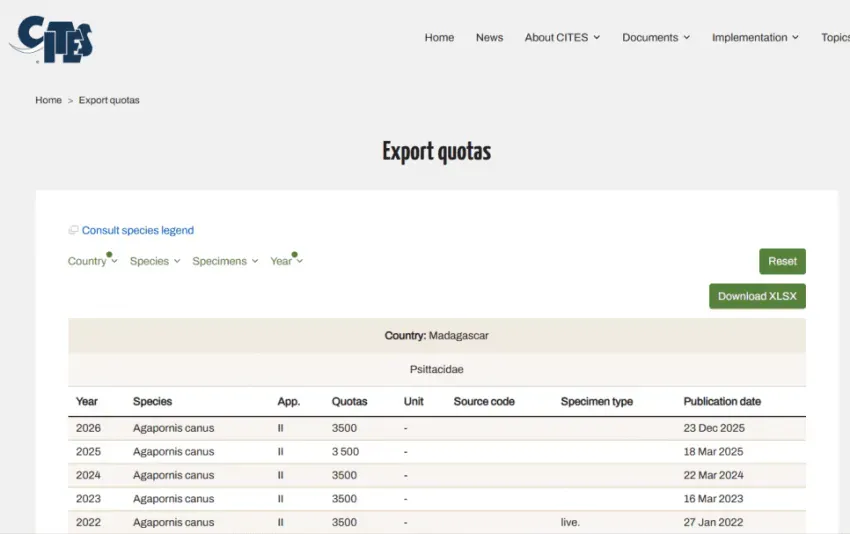Viewport: 850px width, 534px height.
Task: Click the Export quotas breadcrumb
Action: click(x=109, y=100)
